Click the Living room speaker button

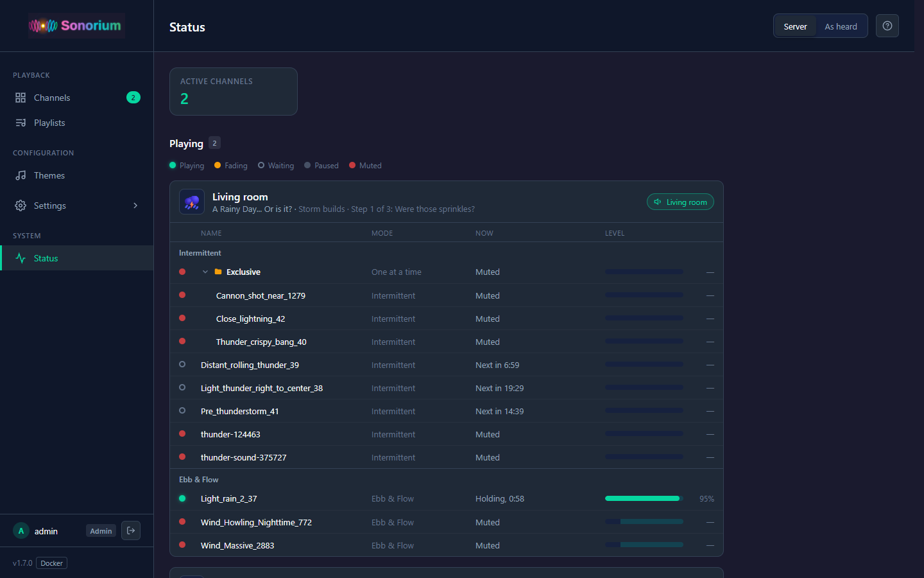[680, 202]
